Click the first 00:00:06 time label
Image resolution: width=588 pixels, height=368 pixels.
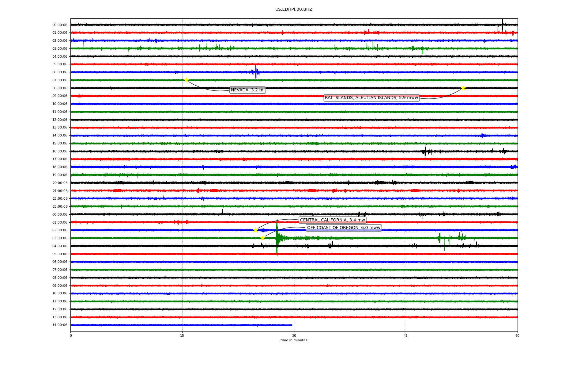pos(60,25)
